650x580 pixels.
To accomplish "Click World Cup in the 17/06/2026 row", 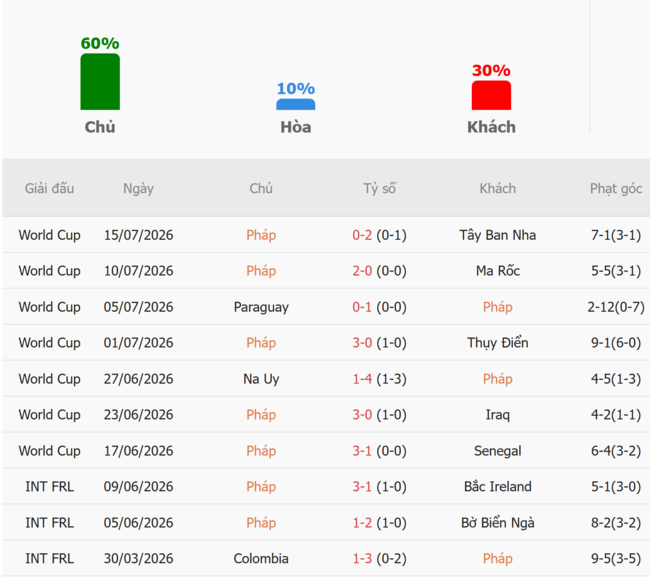I will 49,451.
